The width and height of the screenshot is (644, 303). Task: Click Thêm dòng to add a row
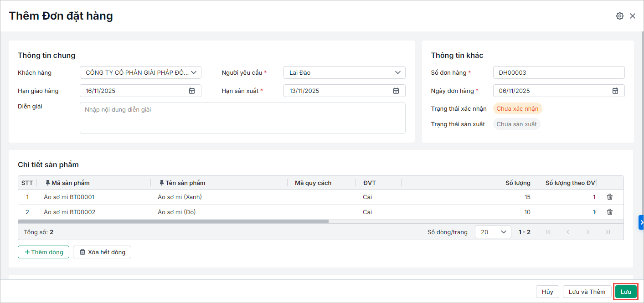[43, 252]
